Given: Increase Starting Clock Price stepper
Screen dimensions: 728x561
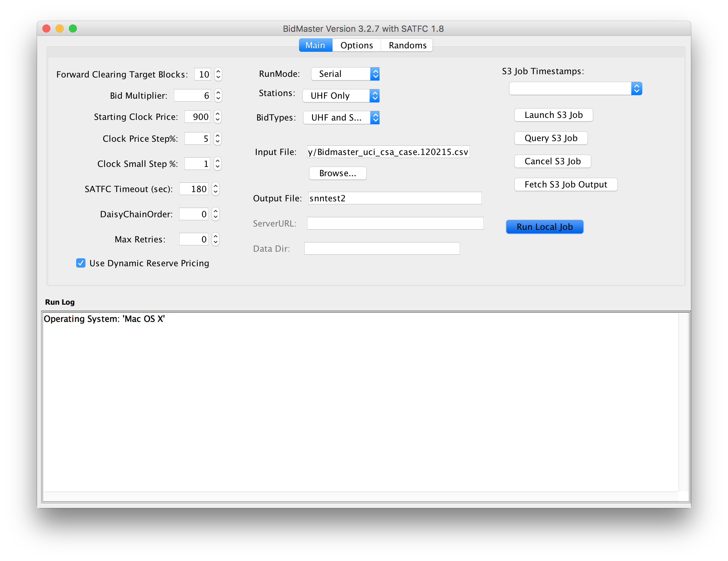Looking at the screenshot, I should pos(218,114).
